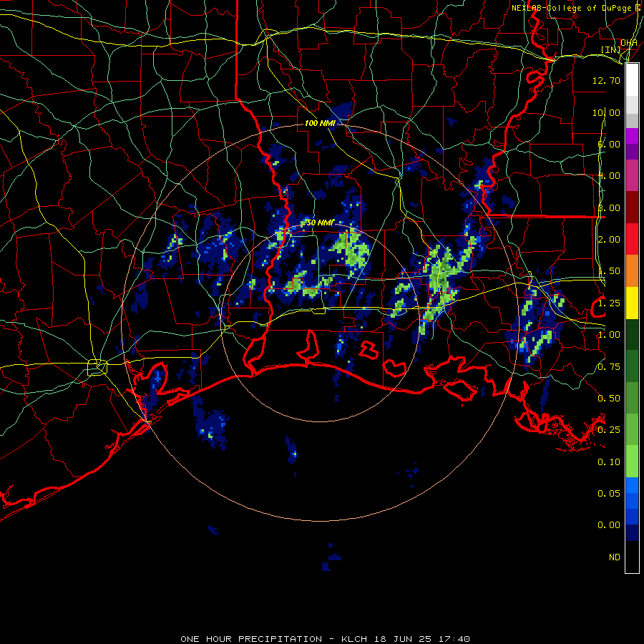This screenshot has width=644, height=644.
Task: Click the 0.75 scale value
Action: 609,367
